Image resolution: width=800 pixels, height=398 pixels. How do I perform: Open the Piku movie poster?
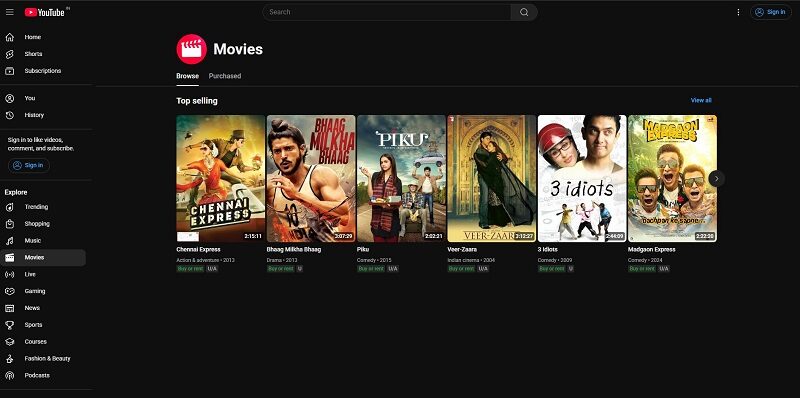(x=402, y=178)
